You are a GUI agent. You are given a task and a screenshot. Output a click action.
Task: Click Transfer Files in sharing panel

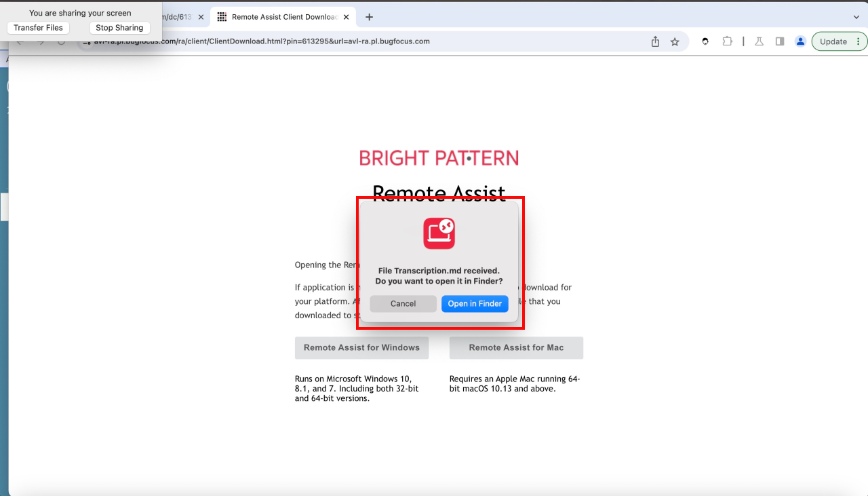tap(38, 28)
